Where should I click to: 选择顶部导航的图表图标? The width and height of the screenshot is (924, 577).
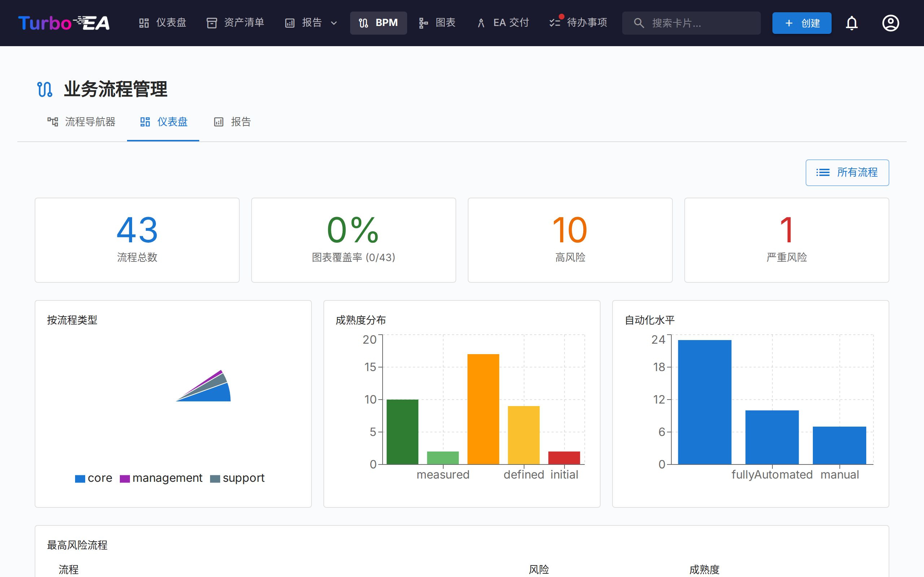[437, 22]
